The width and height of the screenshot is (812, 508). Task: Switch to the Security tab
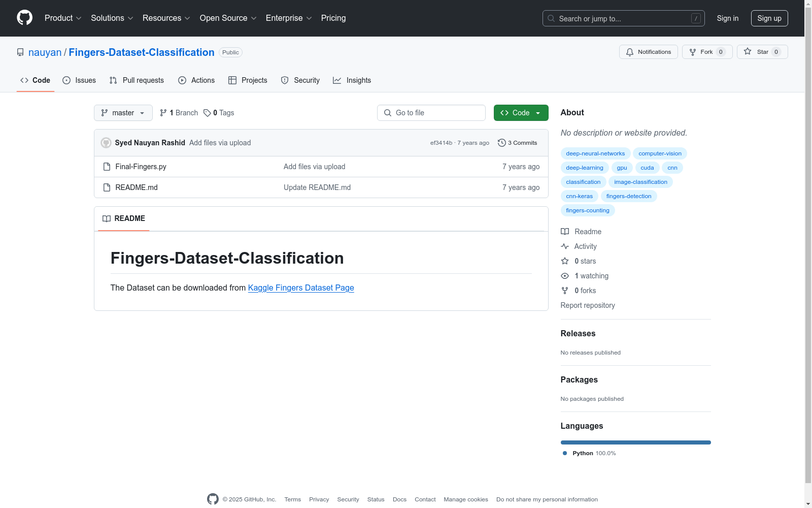[x=300, y=80]
